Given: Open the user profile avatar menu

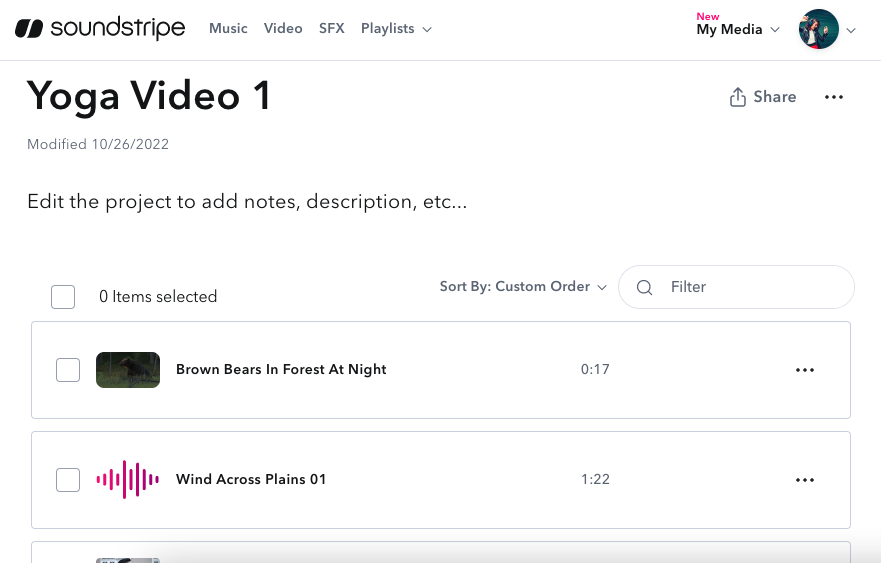Looking at the screenshot, I should coord(818,30).
